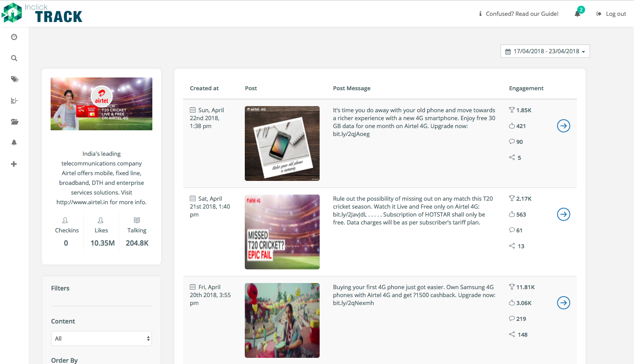This screenshot has width=634, height=364.
Task: Open the date range picker 17/04/2018 - 23/04/2018
Action: (x=545, y=51)
